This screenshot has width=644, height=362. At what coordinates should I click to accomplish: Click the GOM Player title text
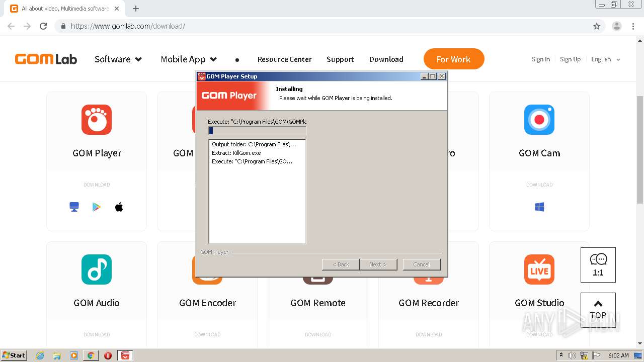pyautogui.click(x=97, y=153)
